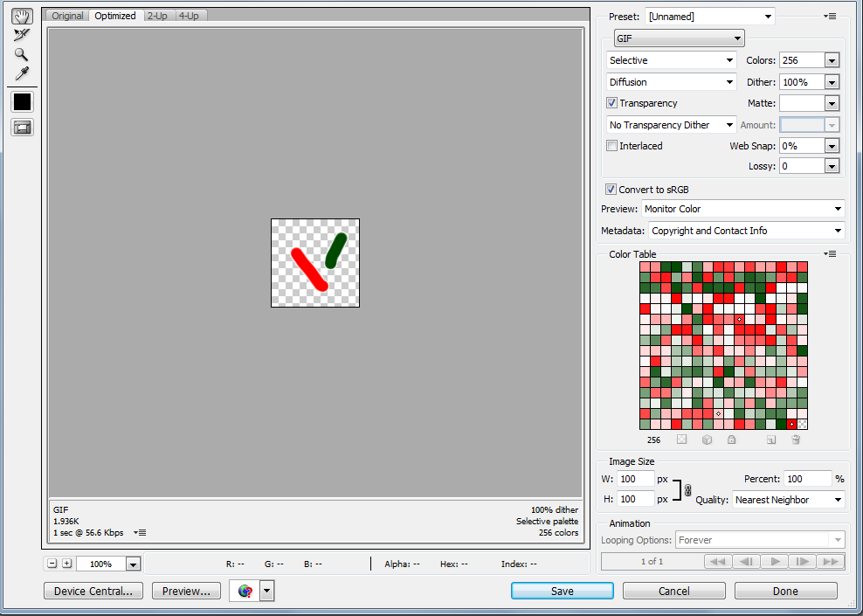Go to last animation frame
863x616 pixels.
pyautogui.click(x=831, y=562)
